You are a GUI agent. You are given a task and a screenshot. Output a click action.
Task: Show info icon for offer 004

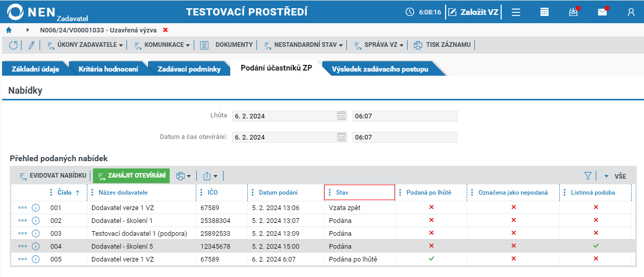[36, 246]
